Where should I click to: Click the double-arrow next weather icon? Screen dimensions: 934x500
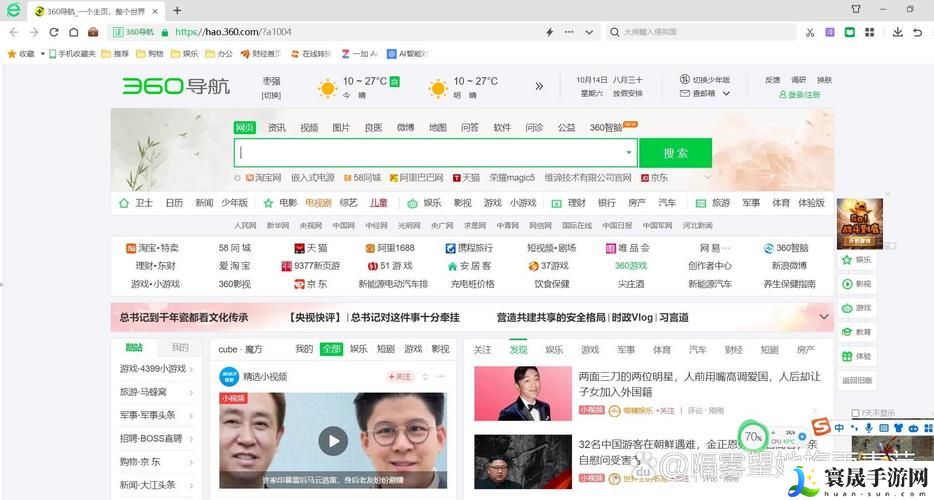[539, 86]
